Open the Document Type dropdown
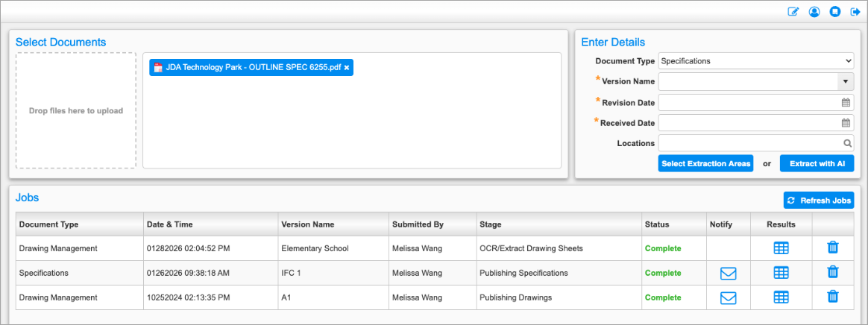The image size is (868, 325). 755,61
